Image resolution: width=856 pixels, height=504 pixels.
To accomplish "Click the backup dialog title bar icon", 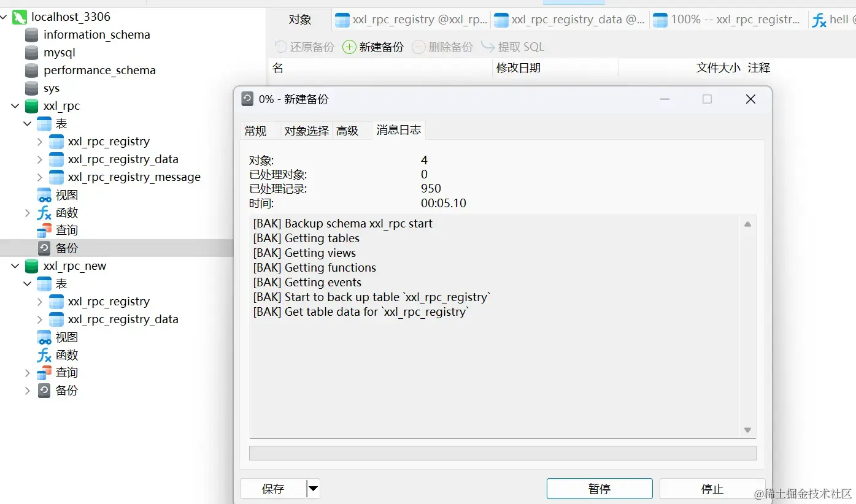I will tap(247, 99).
